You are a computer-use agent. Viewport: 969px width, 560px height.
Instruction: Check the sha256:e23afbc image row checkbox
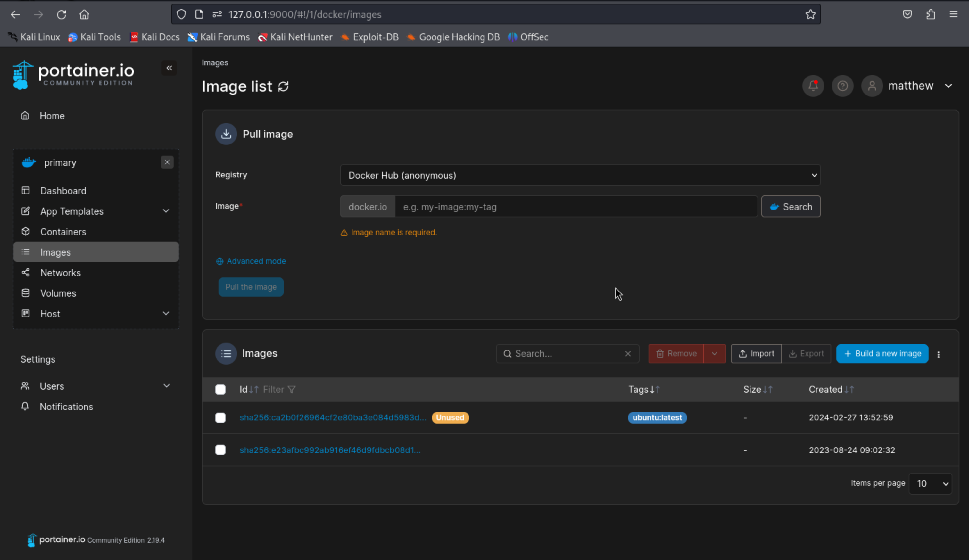(220, 450)
